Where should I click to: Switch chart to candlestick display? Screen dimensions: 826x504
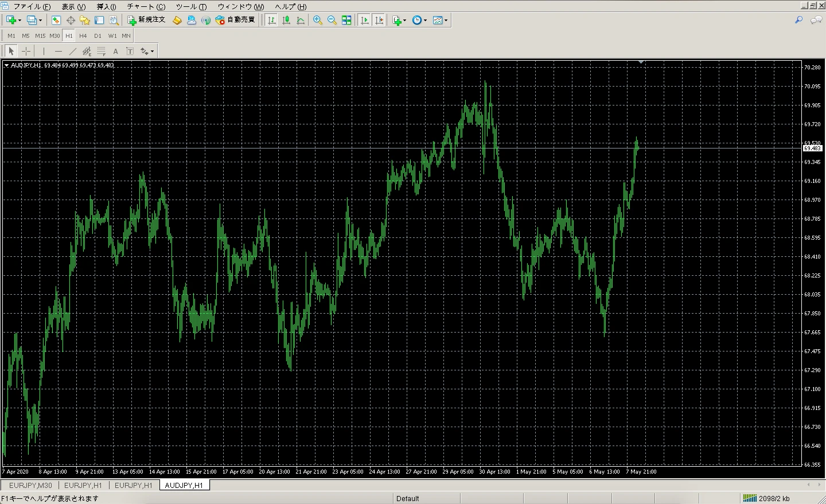coord(286,20)
